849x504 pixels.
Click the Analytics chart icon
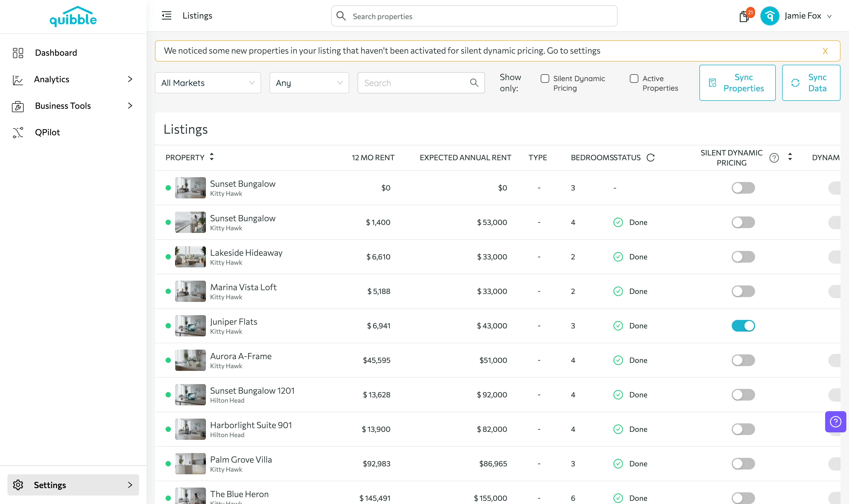pos(18,80)
